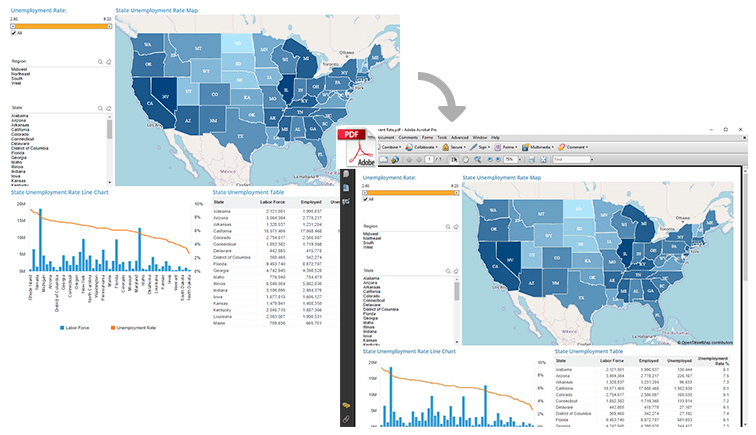Click the search globe icon in Acrobat toolbar
The image size is (756, 435).
[x=395, y=160]
